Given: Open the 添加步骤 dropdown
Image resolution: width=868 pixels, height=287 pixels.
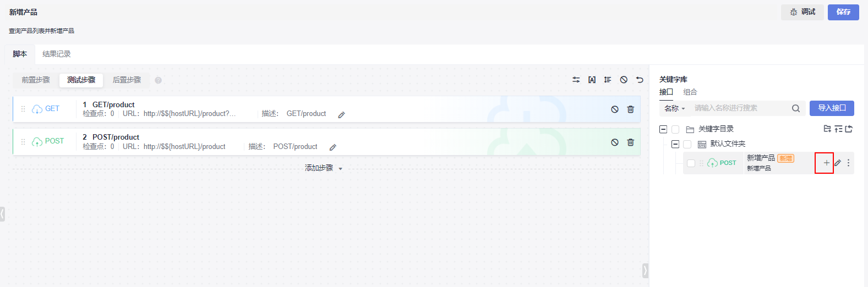Looking at the screenshot, I should [324, 168].
